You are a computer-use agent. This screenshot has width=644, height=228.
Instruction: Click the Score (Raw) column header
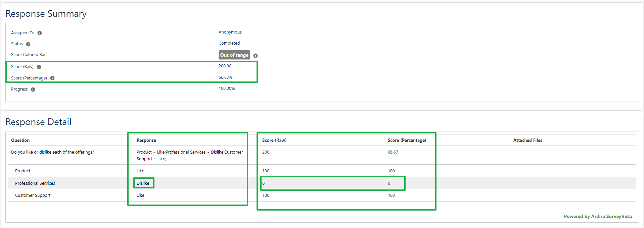(x=274, y=140)
